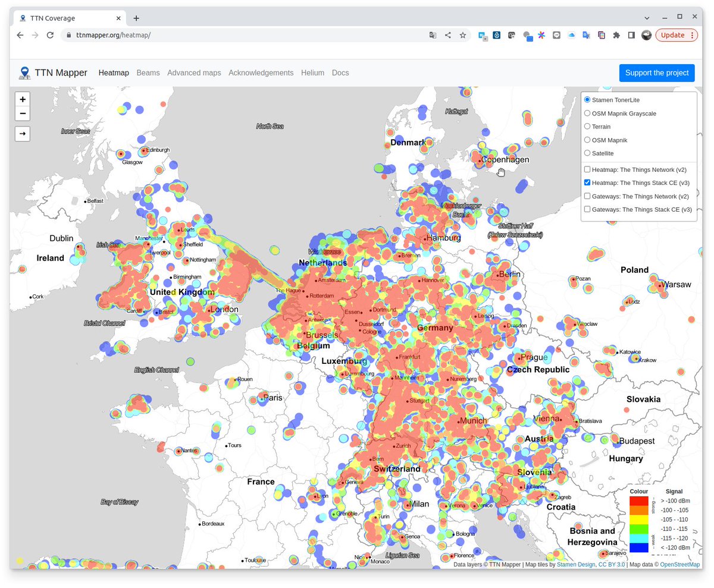
Task: Open the Heatmap nav item
Action: pyautogui.click(x=114, y=73)
